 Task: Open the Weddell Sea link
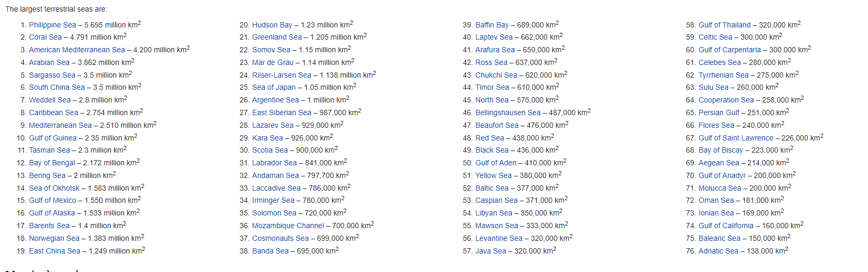click(x=50, y=100)
